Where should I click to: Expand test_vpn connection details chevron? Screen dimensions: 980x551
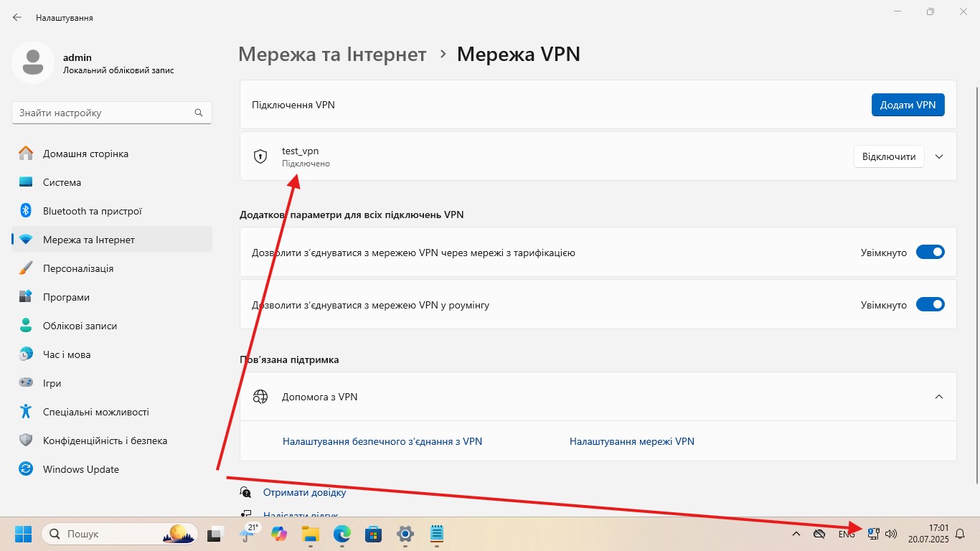[x=939, y=156]
